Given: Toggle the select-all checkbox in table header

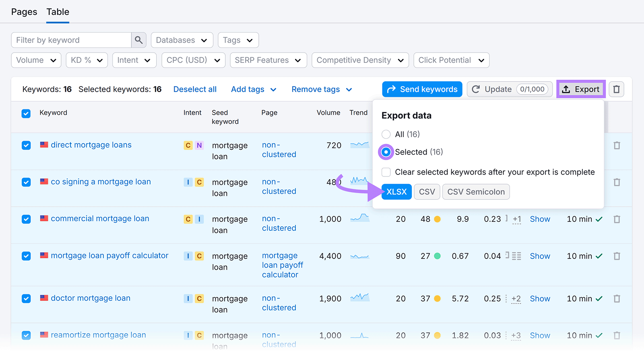Looking at the screenshot, I should (x=26, y=113).
